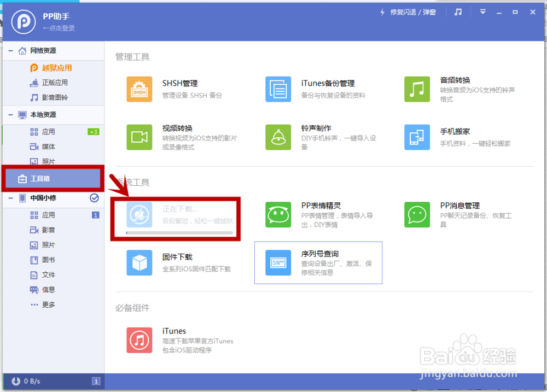This screenshot has width=547, height=392.
Task: Open local 应用 item under 本地资源
Action: (49, 132)
